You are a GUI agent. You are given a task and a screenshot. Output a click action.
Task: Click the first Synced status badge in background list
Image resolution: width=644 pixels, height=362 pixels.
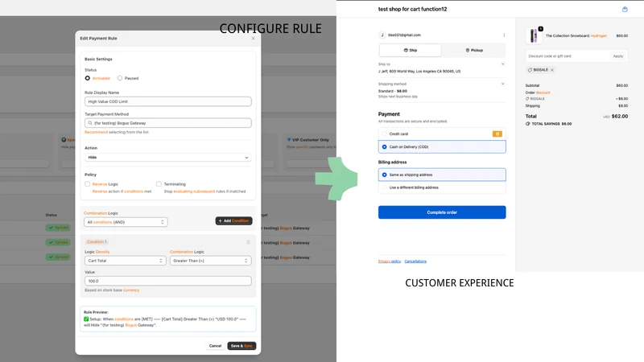coord(58,228)
